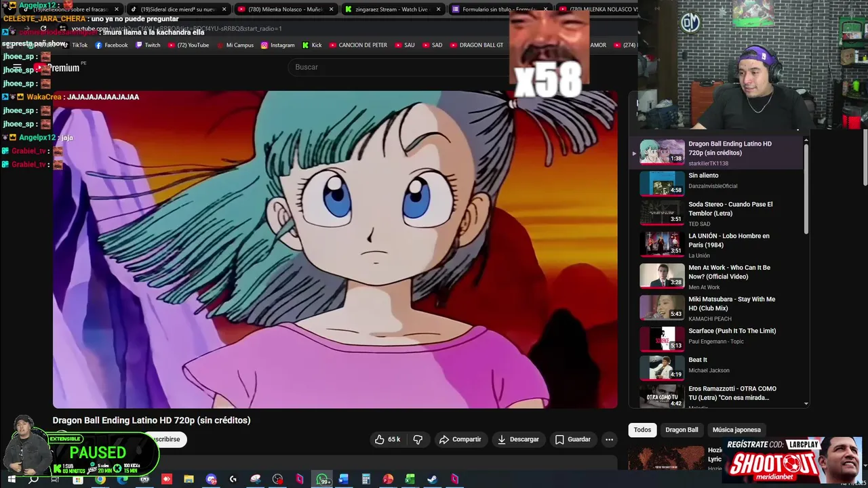Screen dimensions: 868x488
Task: Open Microsoft Word from the taskbar
Action: click(344, 479)
